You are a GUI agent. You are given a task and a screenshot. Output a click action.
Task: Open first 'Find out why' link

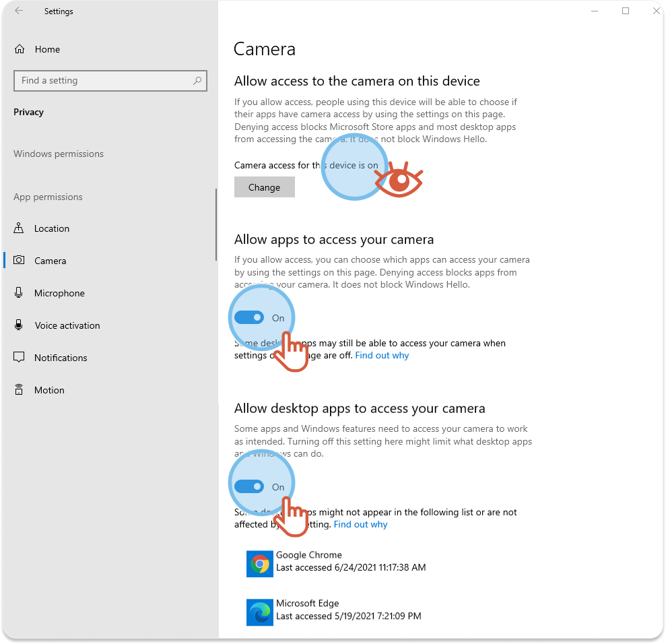382,355
